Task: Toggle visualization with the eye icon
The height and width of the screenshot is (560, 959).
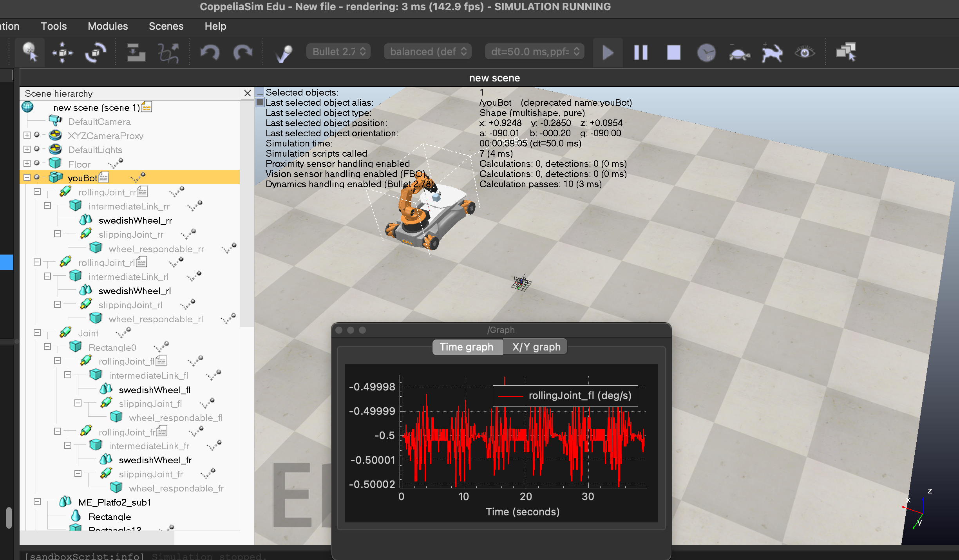Action: pyautogui.click(x=805, y=52)
